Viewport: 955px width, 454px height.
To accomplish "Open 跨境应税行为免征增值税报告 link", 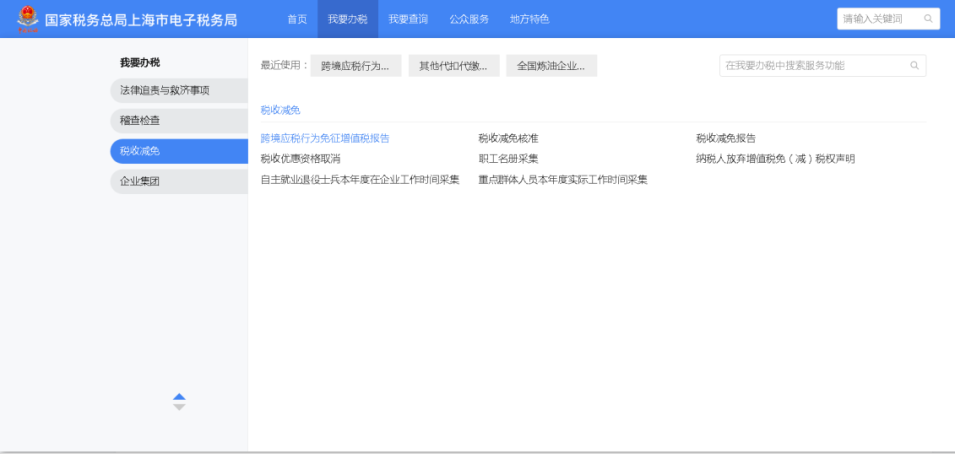I will coord(325,138).
